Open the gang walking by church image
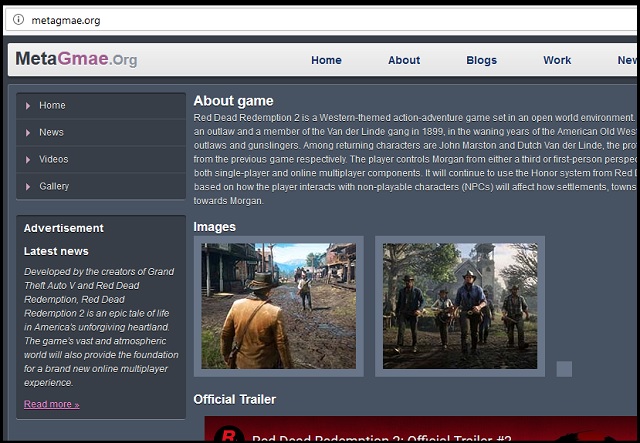The width and height of the screenshot is (640, 443). pyautogui.click(x=460, y=306)
